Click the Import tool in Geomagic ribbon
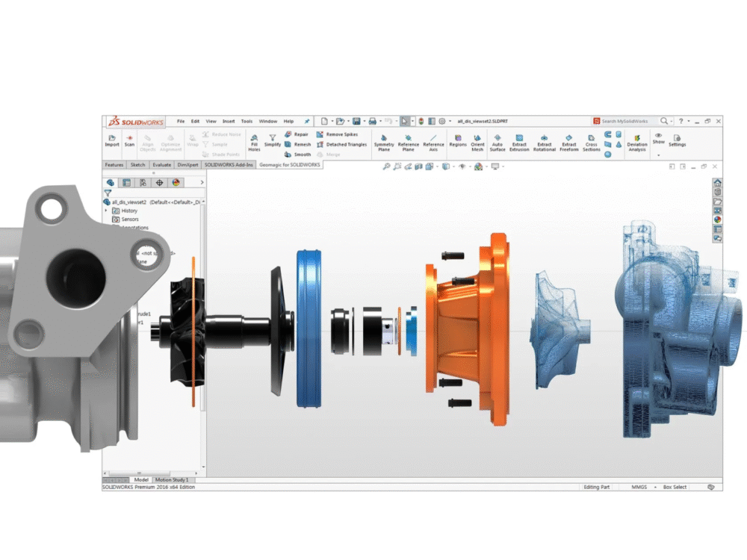Viewport: 747px width, 560px height. [x=112, y=140]
